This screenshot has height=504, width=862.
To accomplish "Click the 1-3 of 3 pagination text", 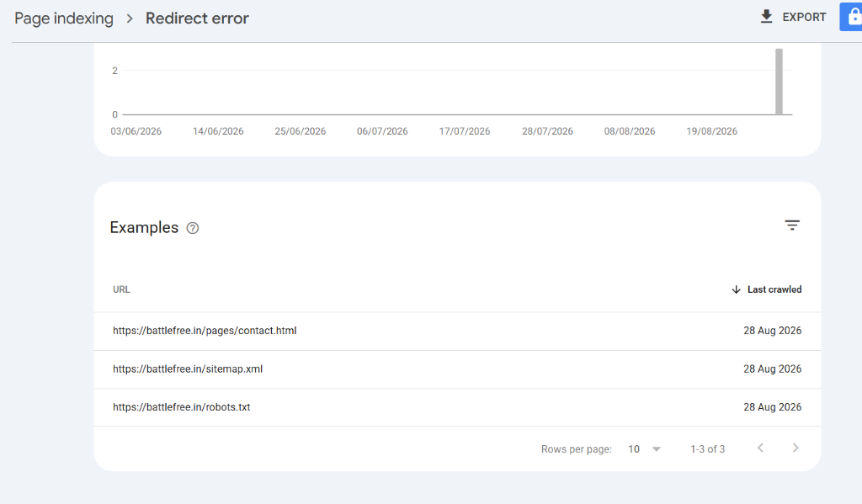I will (707, 449).
